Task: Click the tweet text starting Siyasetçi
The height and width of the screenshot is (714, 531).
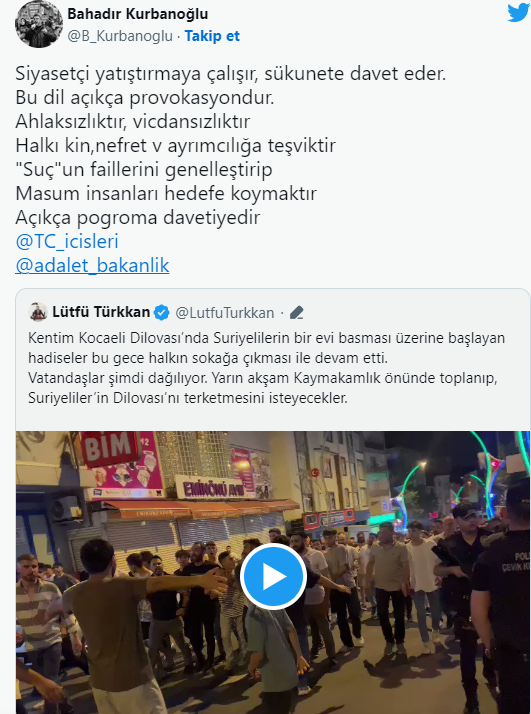Action: coord(231,145)
